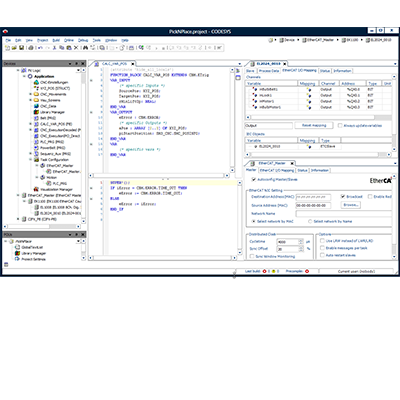Click the CNC_Data tree item icon
Image resolution: width=400 pixels, height=400 pixels.
coord(36,106)
